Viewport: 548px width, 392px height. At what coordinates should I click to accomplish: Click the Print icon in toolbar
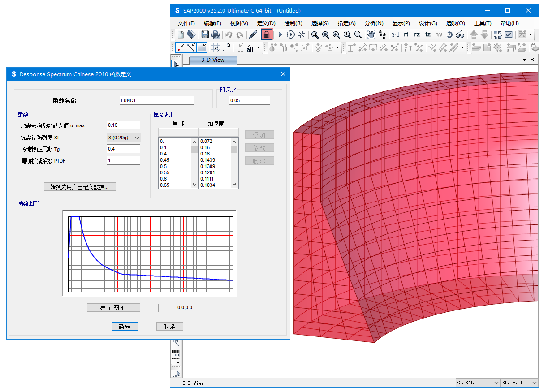216,34
